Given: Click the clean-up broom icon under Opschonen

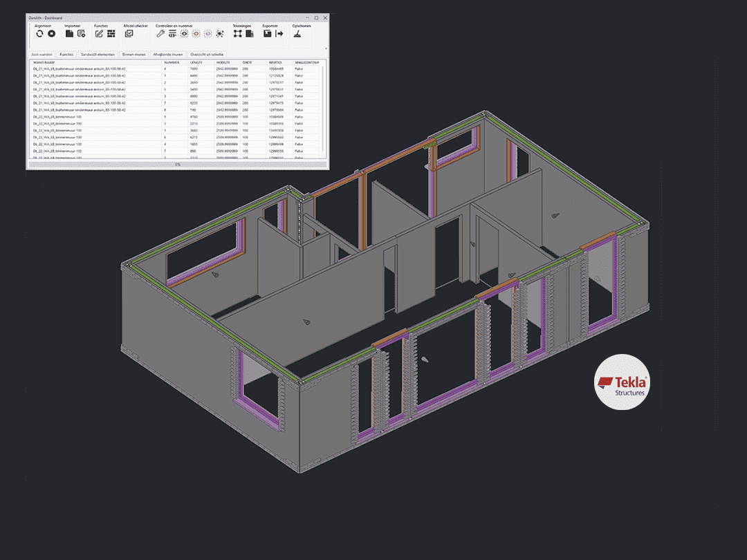Looking at the screenshot, I should 297,33.
